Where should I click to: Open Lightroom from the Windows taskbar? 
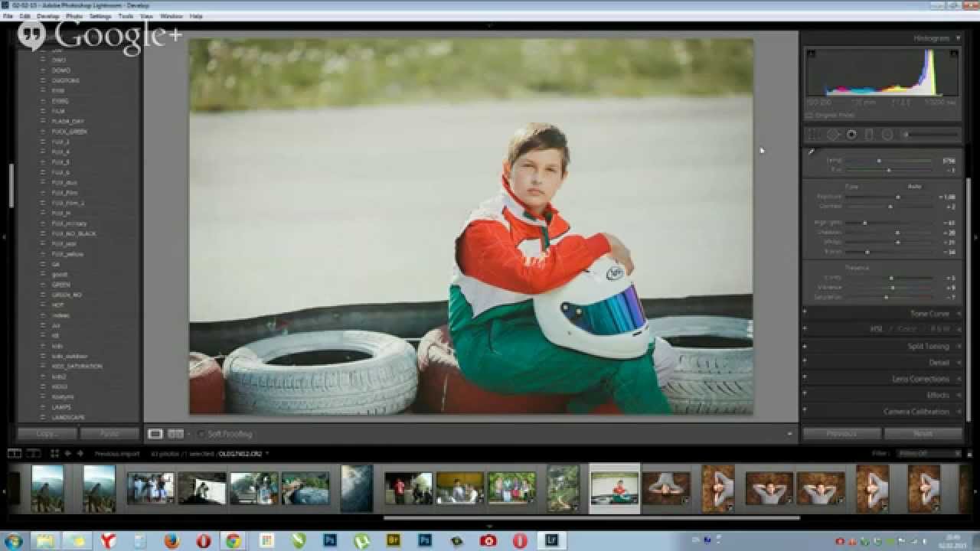[x=550, y=540]
